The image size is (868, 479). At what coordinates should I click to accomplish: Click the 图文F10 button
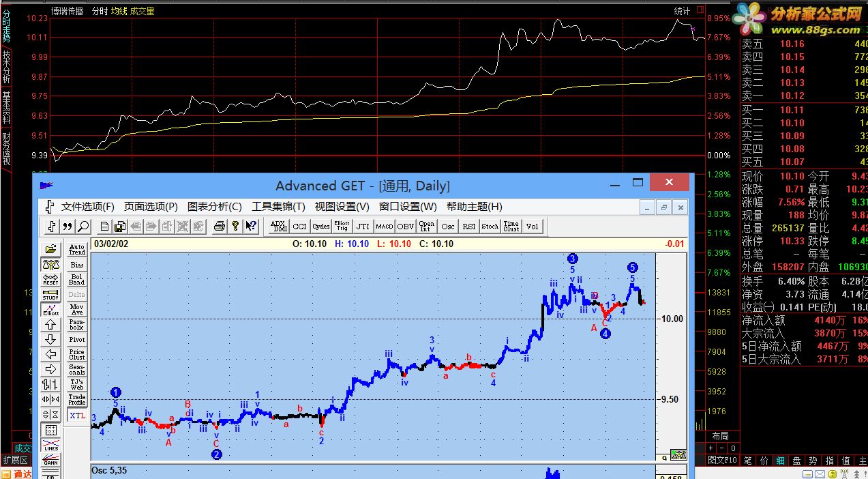pyautogui.click(x=721, y=461)
